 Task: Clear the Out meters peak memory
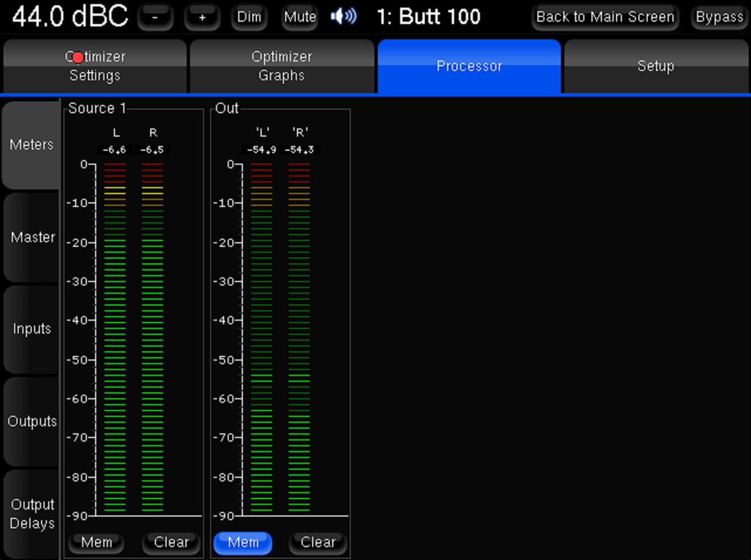pos(318,542)
